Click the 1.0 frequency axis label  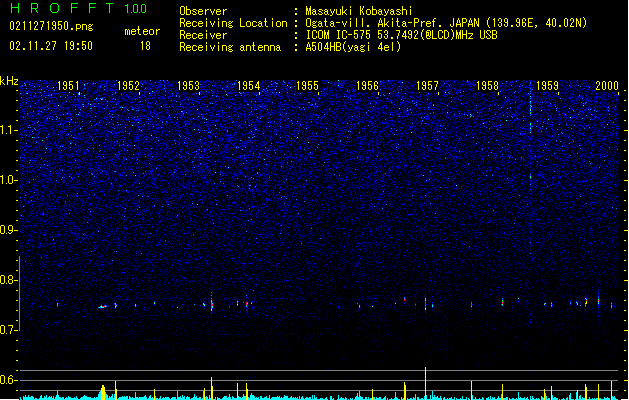9,180
